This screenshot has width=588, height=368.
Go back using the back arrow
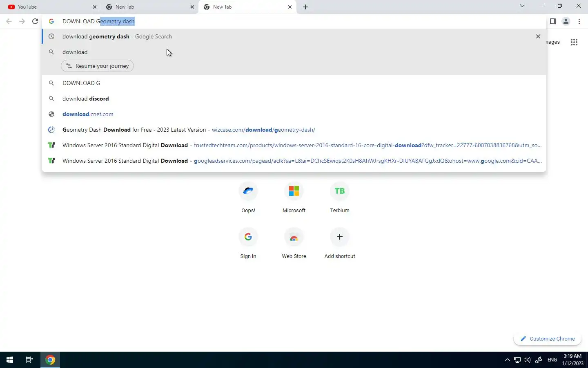pos(9,21)
